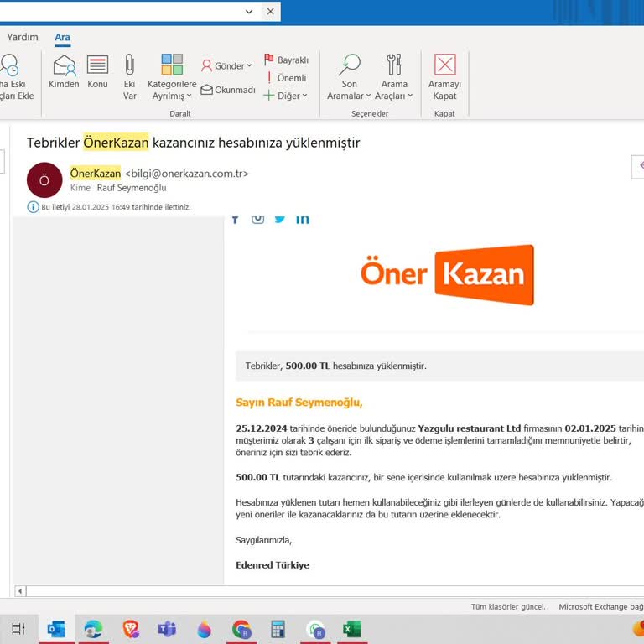Filter by Eki Var attachment
The width and height of the screenshot is (644, 644).
pyautogui.click(x=129, y=77)
